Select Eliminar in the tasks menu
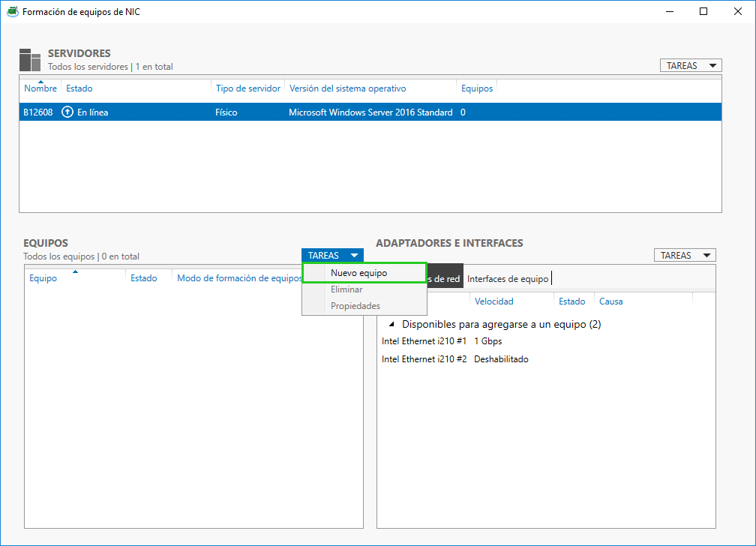 point(364,289)
